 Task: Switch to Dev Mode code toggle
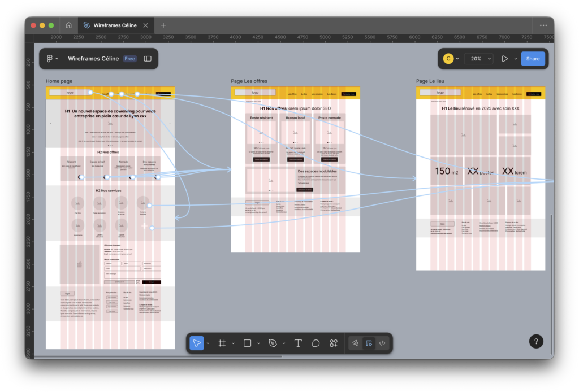(x=382, y=343)
